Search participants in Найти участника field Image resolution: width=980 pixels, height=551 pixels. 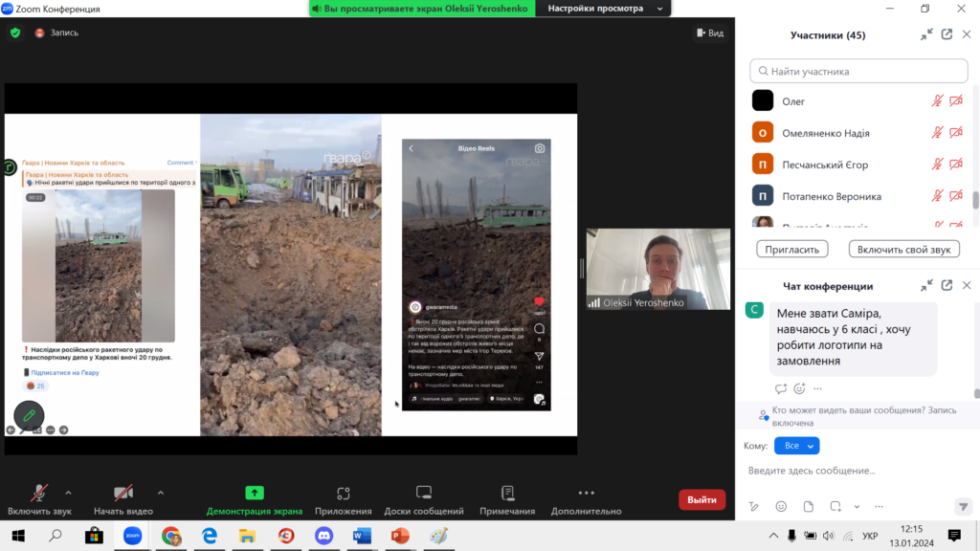point(858,71)
